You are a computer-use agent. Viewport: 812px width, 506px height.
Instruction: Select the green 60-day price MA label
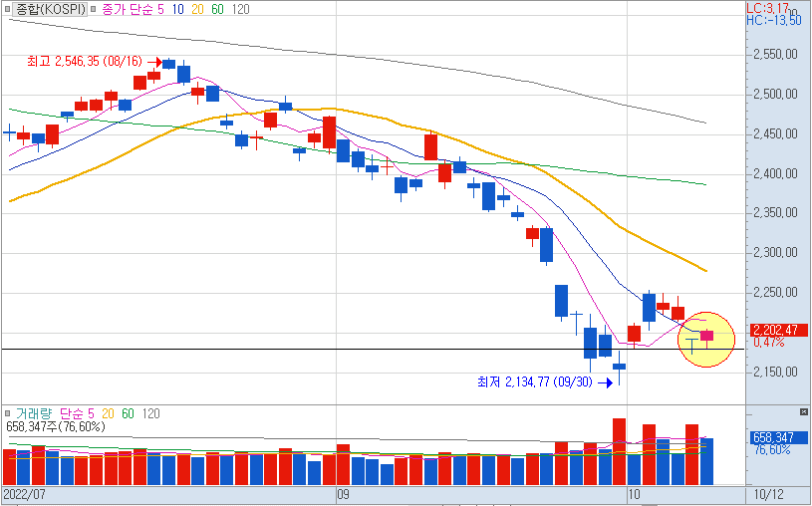(x=217, y=9)
